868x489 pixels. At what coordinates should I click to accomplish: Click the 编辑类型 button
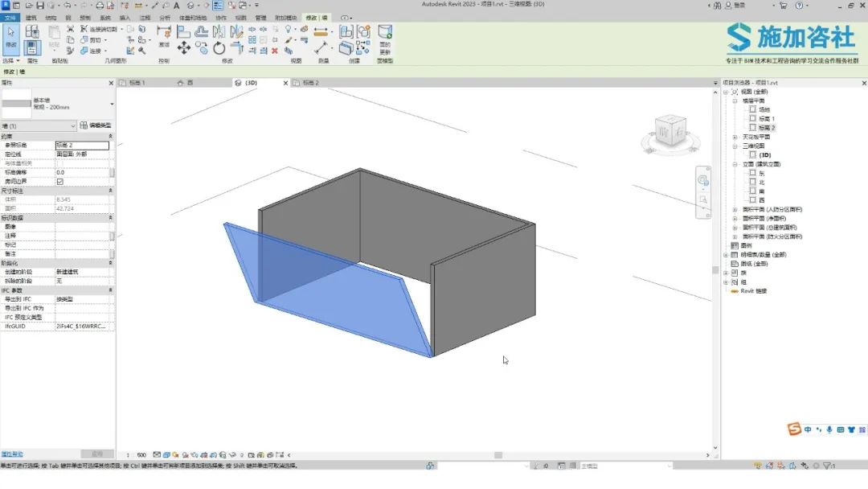coord(96,126)
